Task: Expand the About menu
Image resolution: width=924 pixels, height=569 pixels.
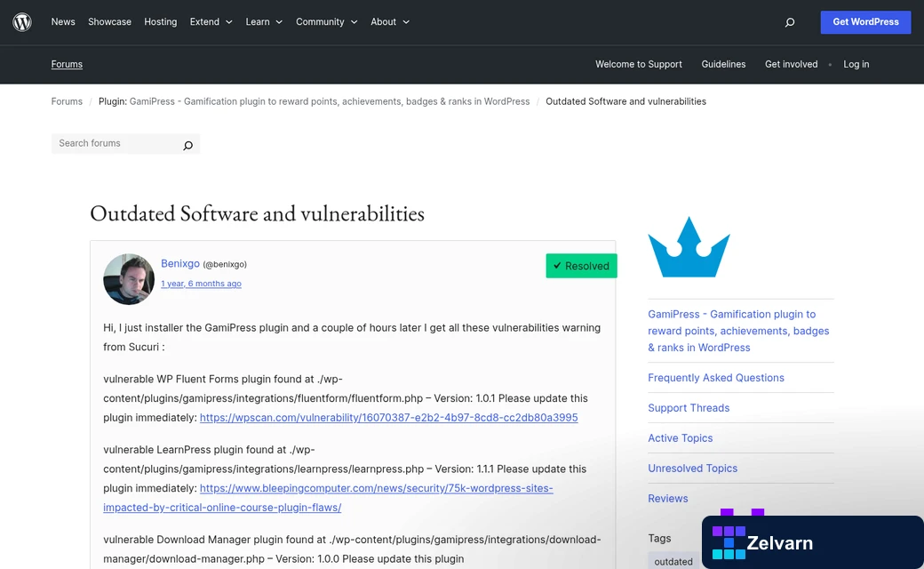Action: point(389,22)
